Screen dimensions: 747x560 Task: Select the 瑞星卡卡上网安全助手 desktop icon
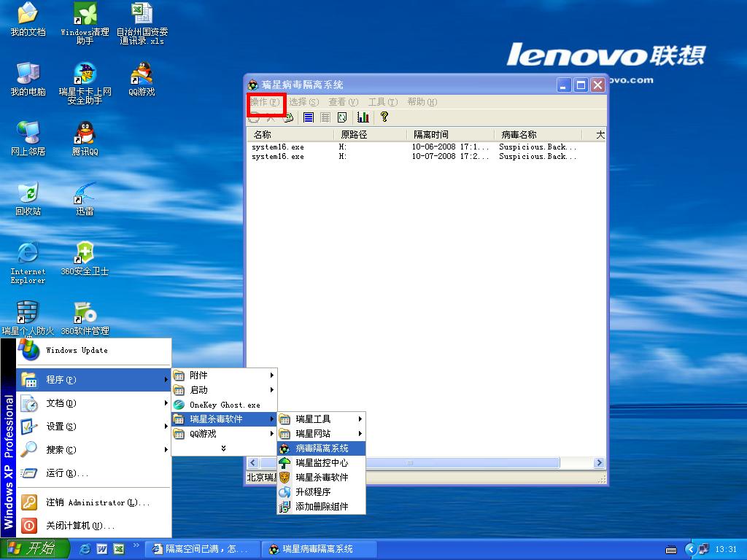pos(85,83)
